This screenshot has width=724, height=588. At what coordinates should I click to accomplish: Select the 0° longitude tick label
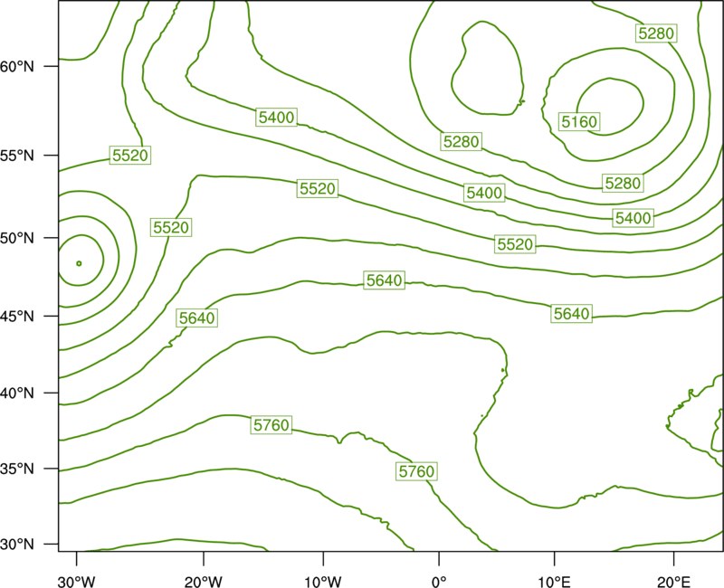click(x=439, y=582)
